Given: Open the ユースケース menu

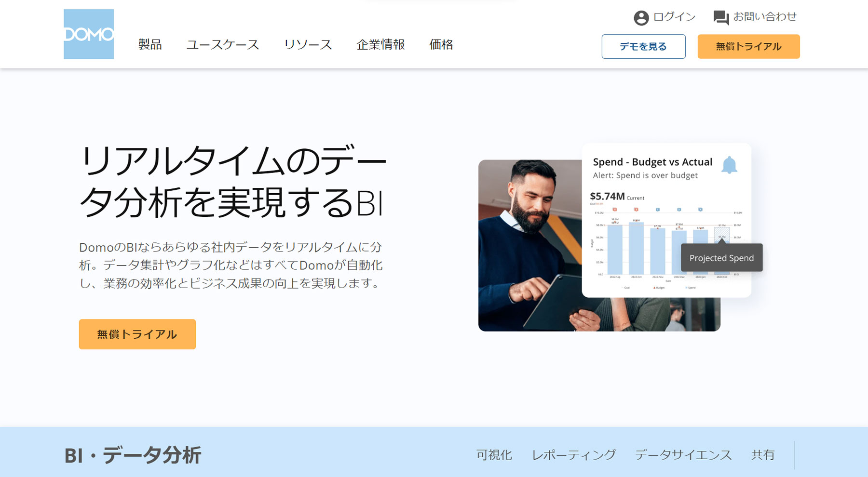Looking at the screenshot, I should click(223, 45).
